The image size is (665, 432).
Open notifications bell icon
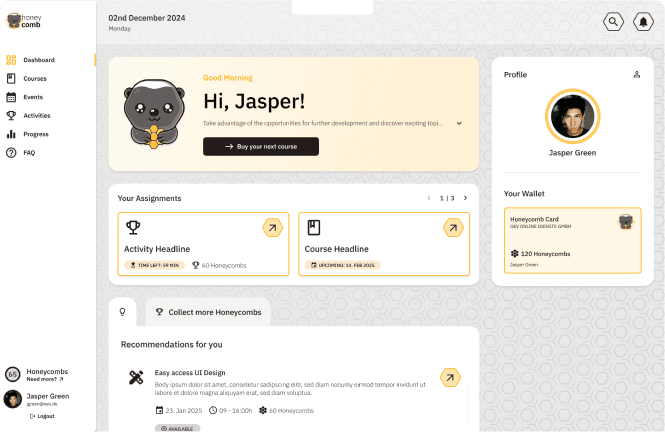(x=643, y=22)
